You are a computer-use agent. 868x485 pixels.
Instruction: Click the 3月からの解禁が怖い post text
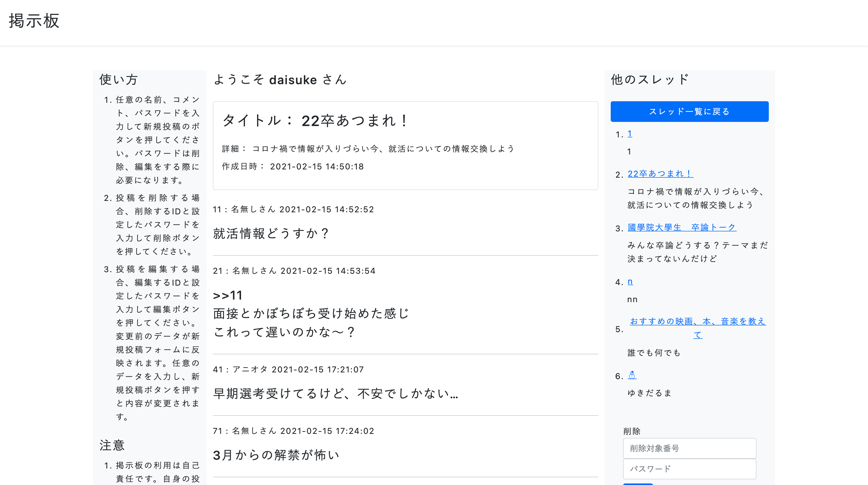coord(276,455)
